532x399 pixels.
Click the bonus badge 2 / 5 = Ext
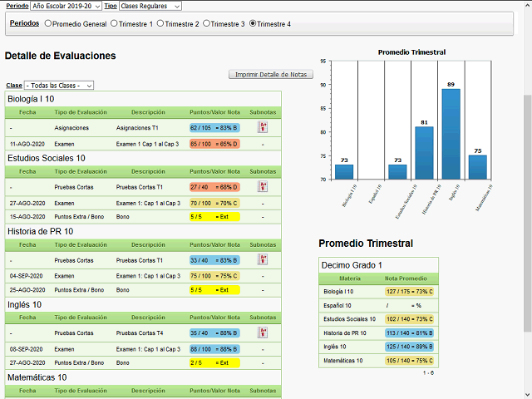(214, 362)
